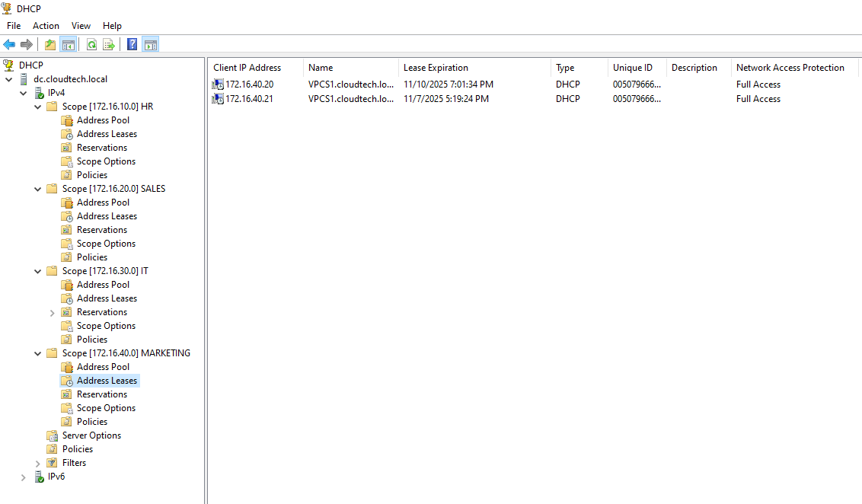862x504 pixels.
Task: Collapse the Scope [172.16.10.0] HR node
Action: click(x=38, y=107)
